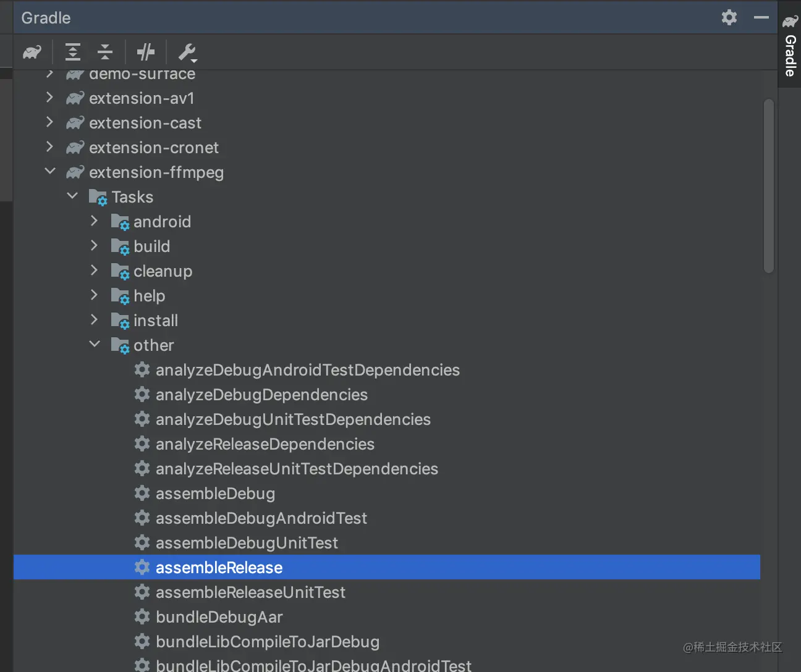This screenshot has width=801, height=672.
Task: Expand the cleanup task group
Action: click(95, 270)
